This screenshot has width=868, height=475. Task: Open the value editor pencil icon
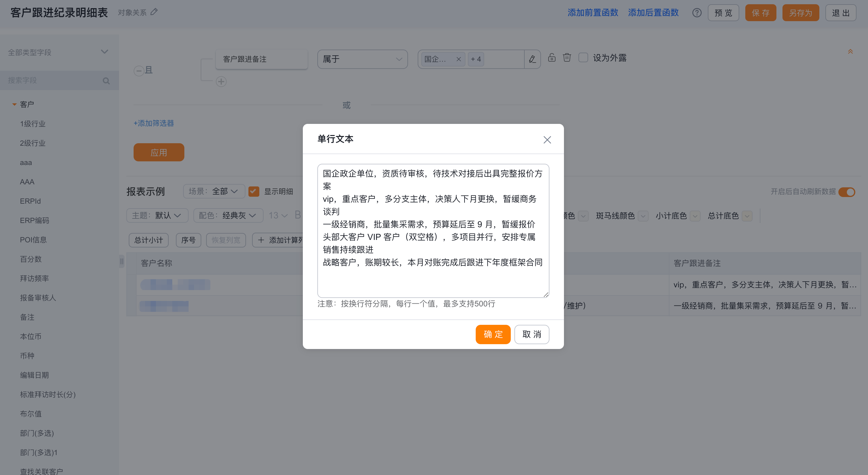(533, 59)
